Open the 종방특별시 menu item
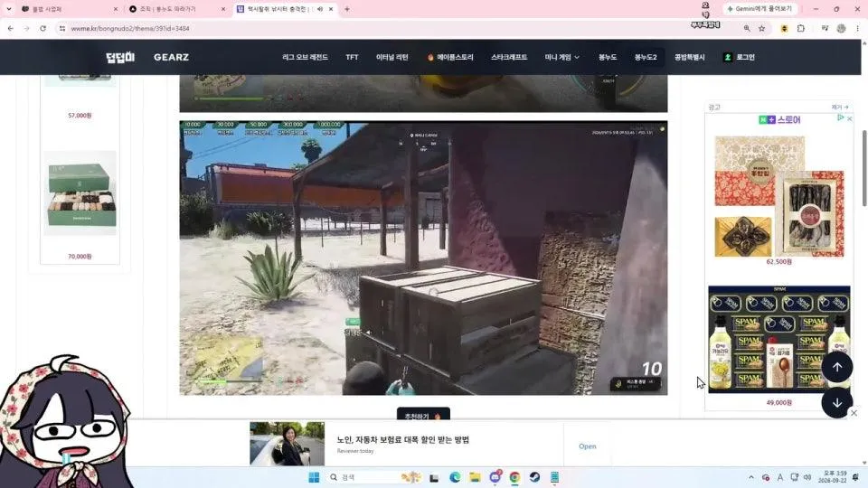868x488 pixels. (x=689, y=57)
